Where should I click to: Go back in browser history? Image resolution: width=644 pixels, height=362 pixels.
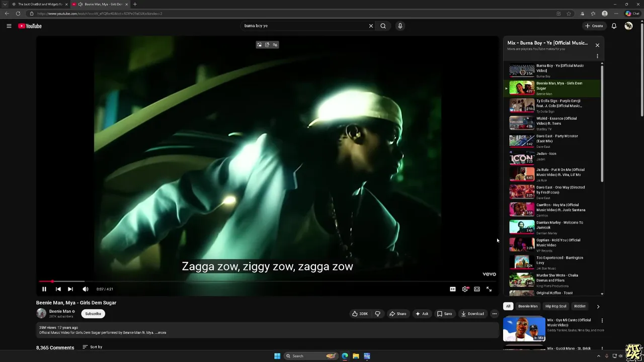pos(7,14)
